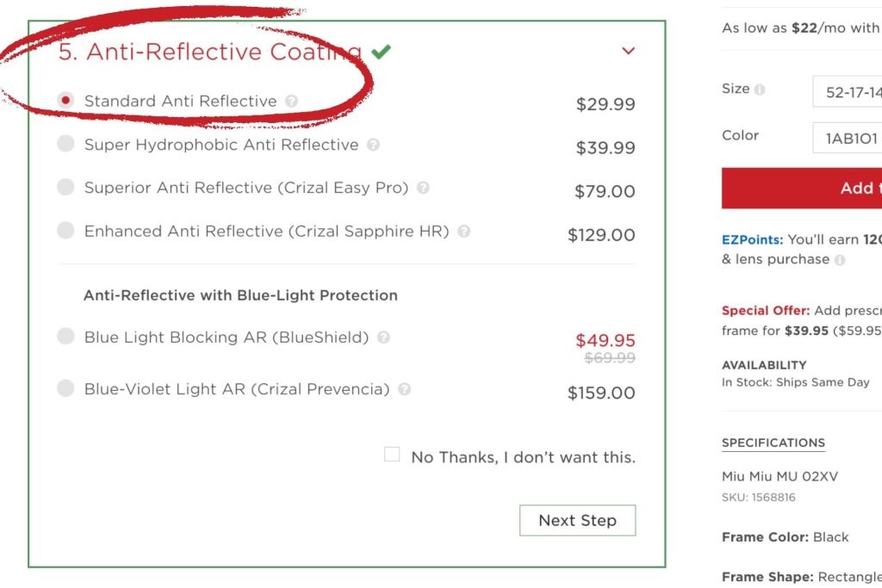Open the Standard Anti Reflective help tooltip
This screenshot has width=882, height=588.
(x=292, y=101)
